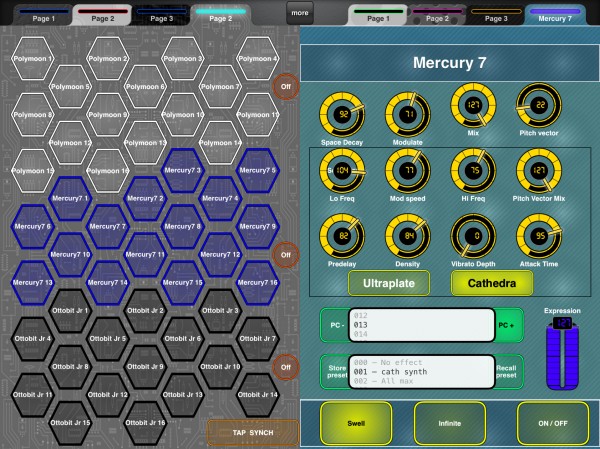Trigger the Mercury7 7 hexagon preset
The image size is (600, 449).
pyautogui.click(x=108, y=226)
